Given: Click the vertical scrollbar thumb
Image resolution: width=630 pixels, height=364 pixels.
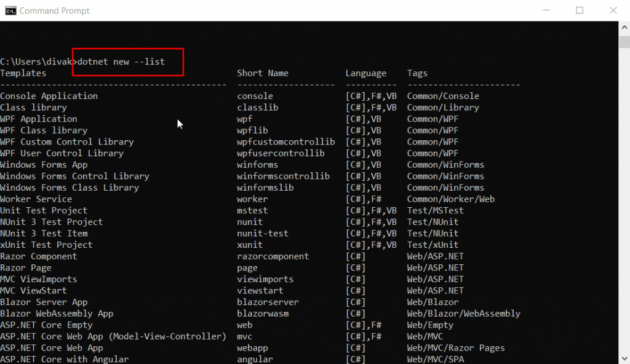Looking at the screenshot, I should [624, 42].
